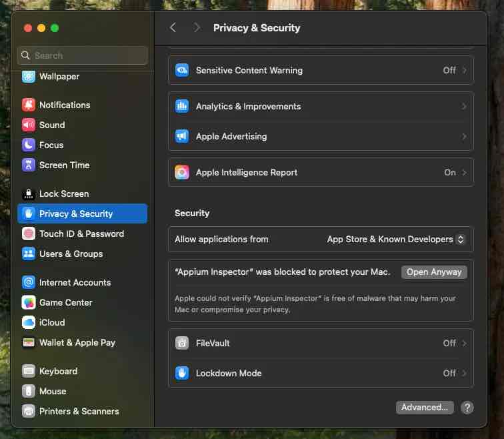
Task: Open Focus moon icon in sidebar
Action: 29,145
